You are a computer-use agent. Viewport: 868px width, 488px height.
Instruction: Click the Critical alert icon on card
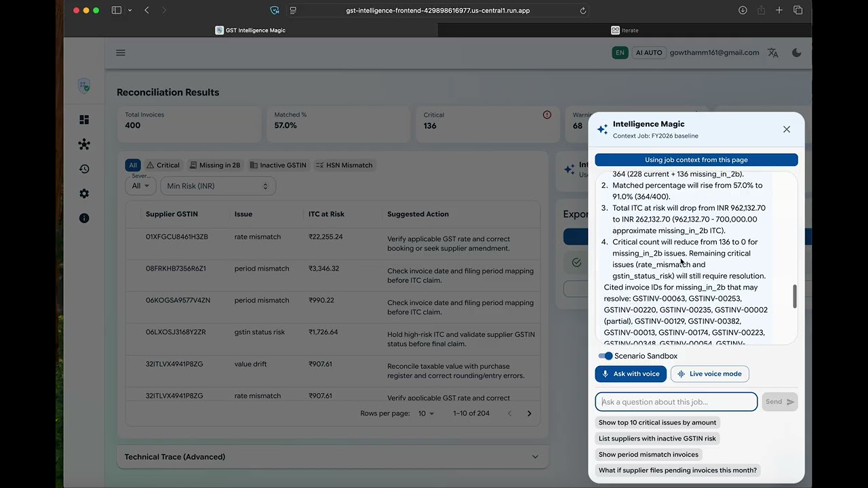pos(547,115)
